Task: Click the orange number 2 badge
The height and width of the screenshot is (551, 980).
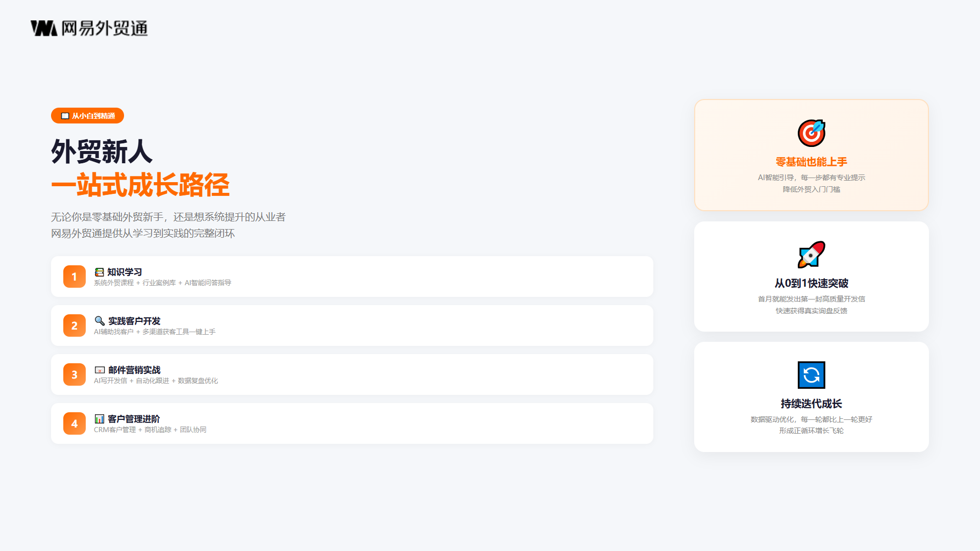Action: coord(75,325)
